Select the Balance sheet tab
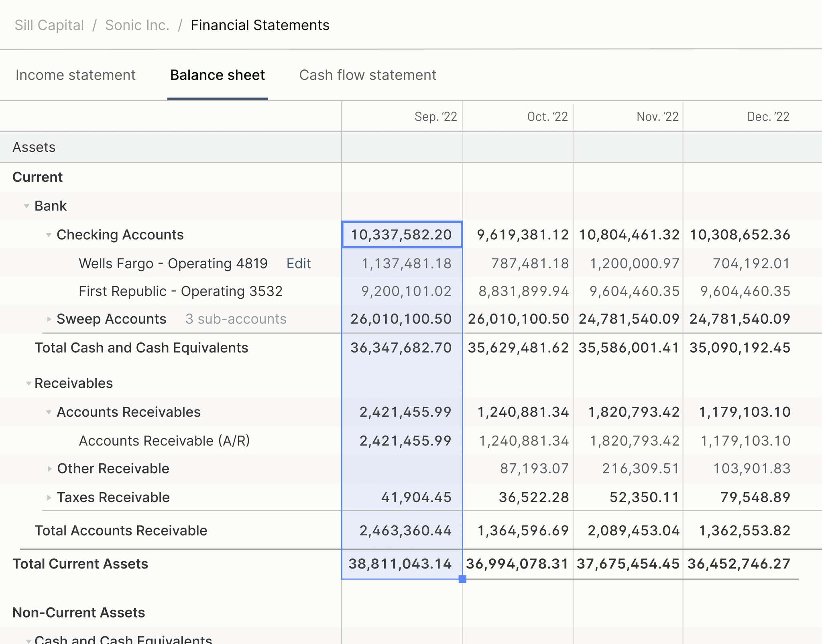The image size is (822, 644). coord(217,75)
